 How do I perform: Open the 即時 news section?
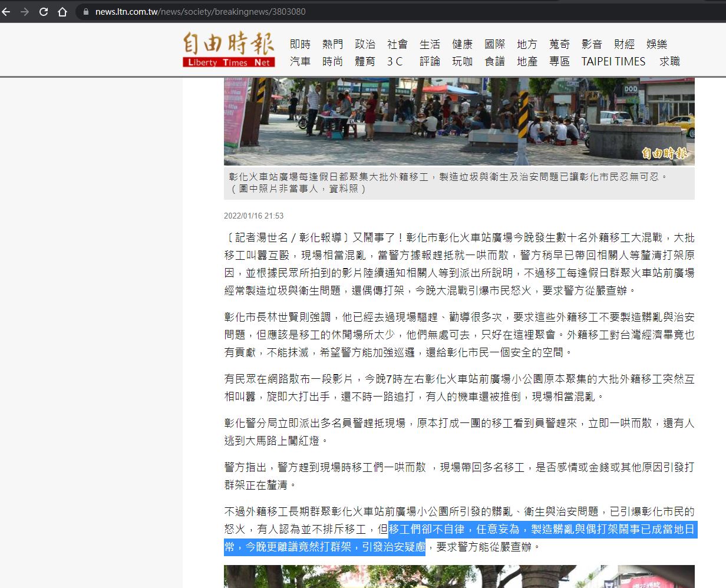coord(300,44)
